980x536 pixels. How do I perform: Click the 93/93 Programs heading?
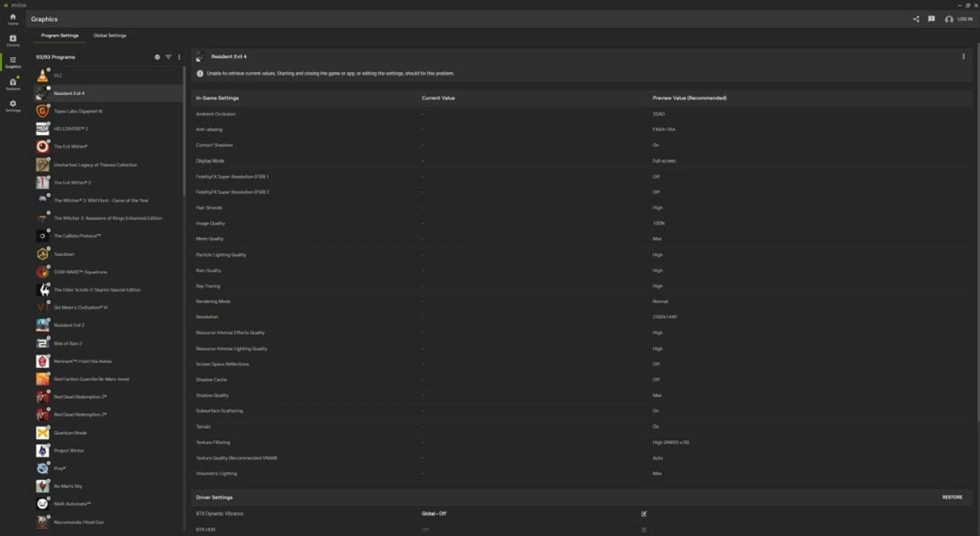[55, 57]
